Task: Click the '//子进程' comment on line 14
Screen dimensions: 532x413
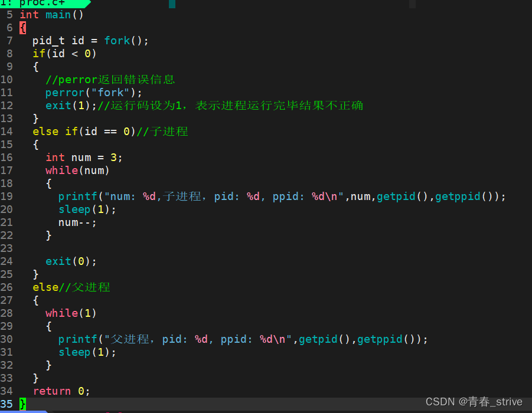Action: pyautogui.click(x=162, y=132)
